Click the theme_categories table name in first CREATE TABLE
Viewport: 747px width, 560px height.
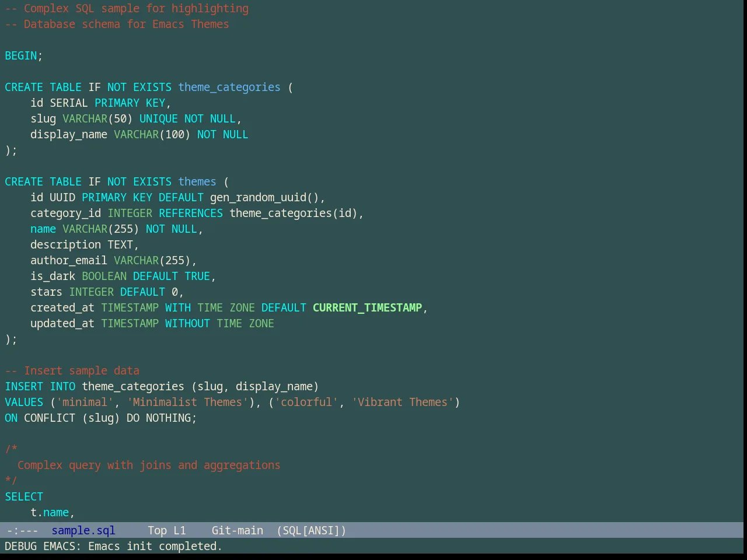pyautogui.click(x=229, y=87)
